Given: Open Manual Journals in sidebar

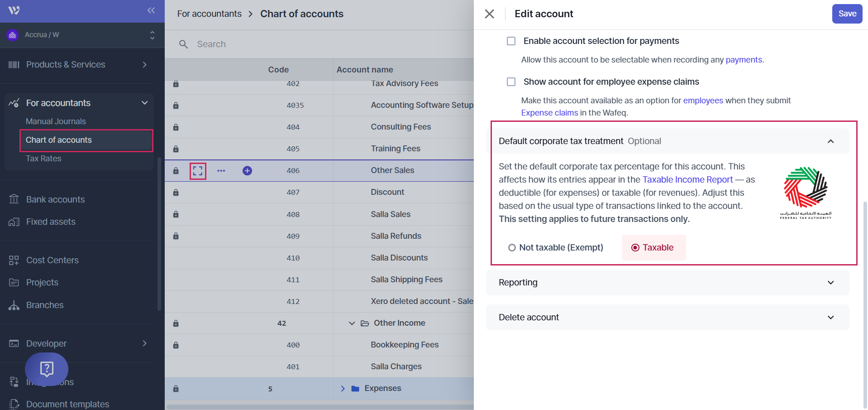Looking at the screenshot, I should 56,121.
